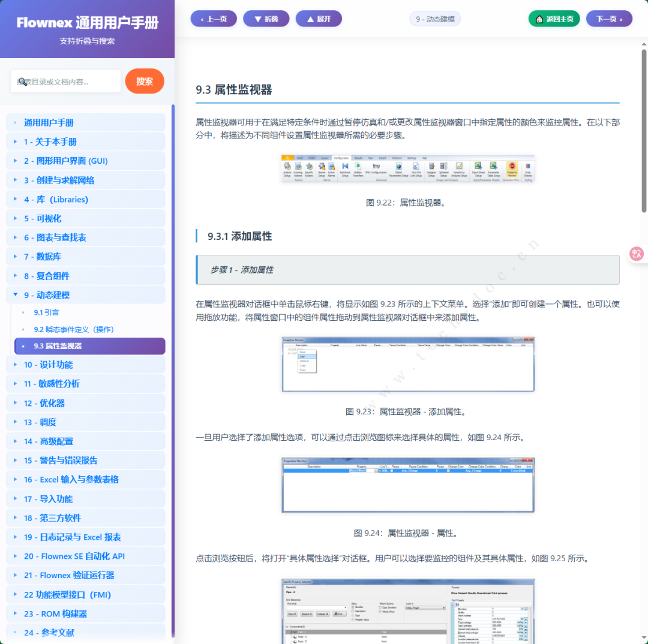
Task: Click the sidebar vertical scrollbar
Action: tap(173, 372)
